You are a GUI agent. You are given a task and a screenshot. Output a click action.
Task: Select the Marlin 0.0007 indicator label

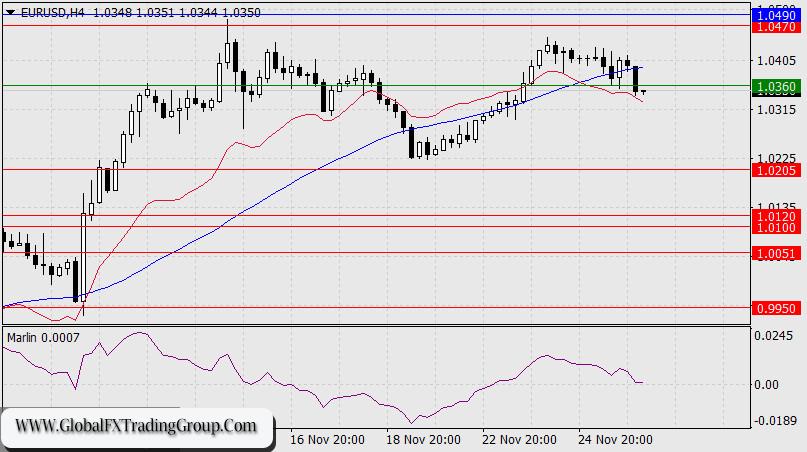[43, 338]
